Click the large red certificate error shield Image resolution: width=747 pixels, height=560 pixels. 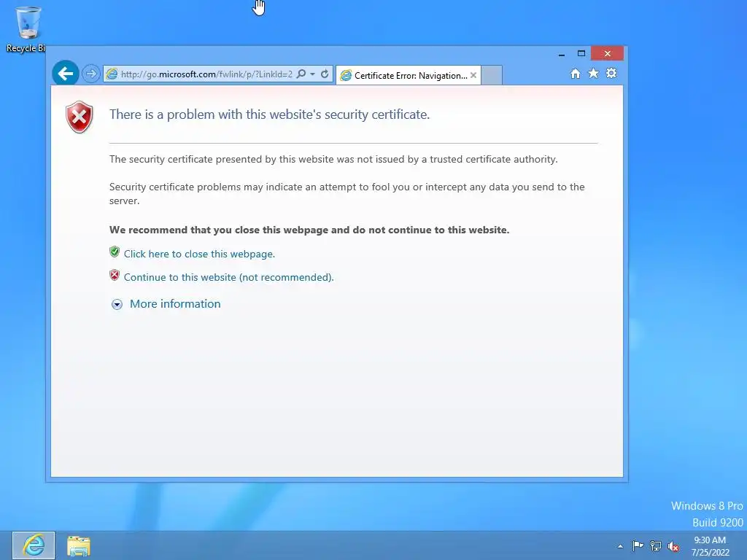pos(80,117)
